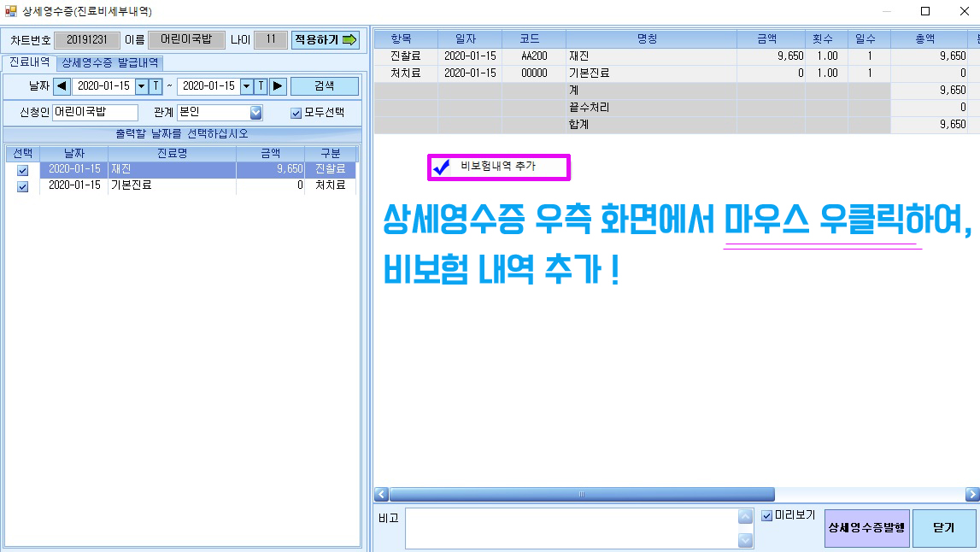Click the T button after the start date
Viewport: 980px width, 552px height.
pyautogui.click(x=156, y=85)
